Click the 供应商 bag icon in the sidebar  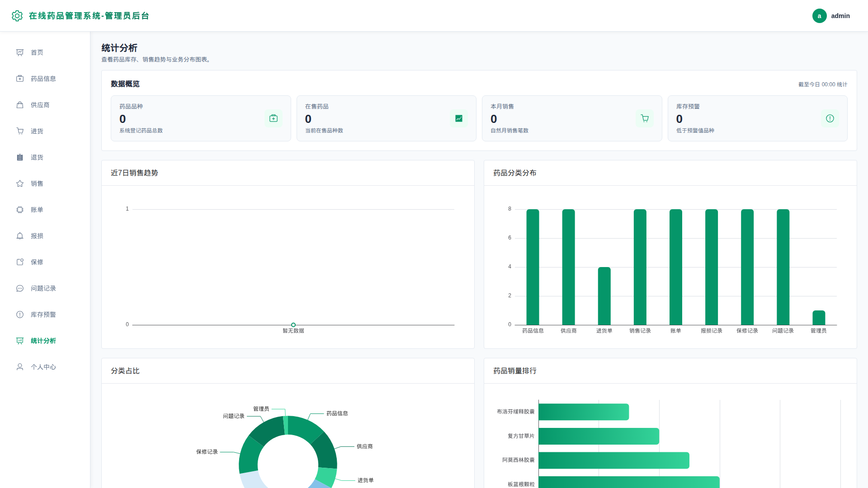20,105
